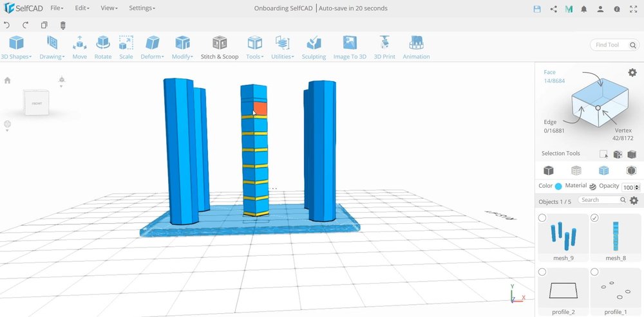This screenshot has height=317, width=644.
Task: Click the Stitch & Scoop tool
Action: pos(220,48)
